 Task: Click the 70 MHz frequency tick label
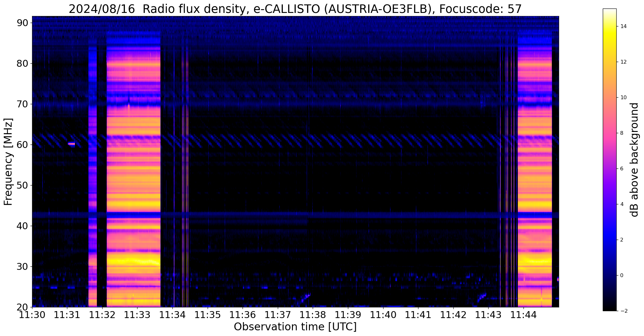23,104
